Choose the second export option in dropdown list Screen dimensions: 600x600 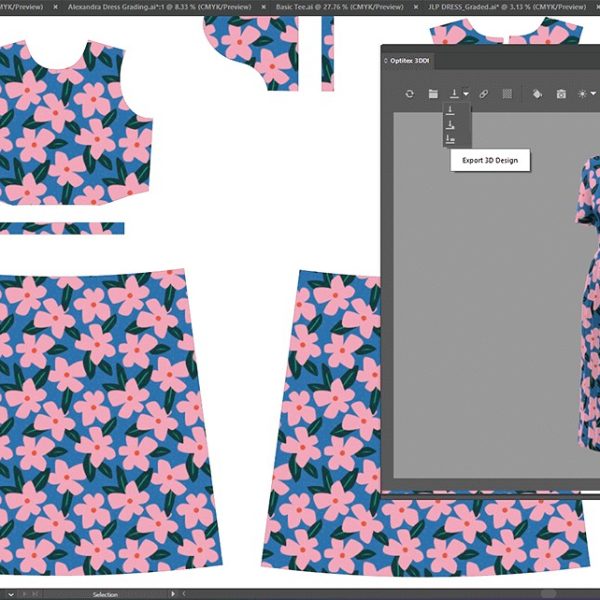[451, 125]
